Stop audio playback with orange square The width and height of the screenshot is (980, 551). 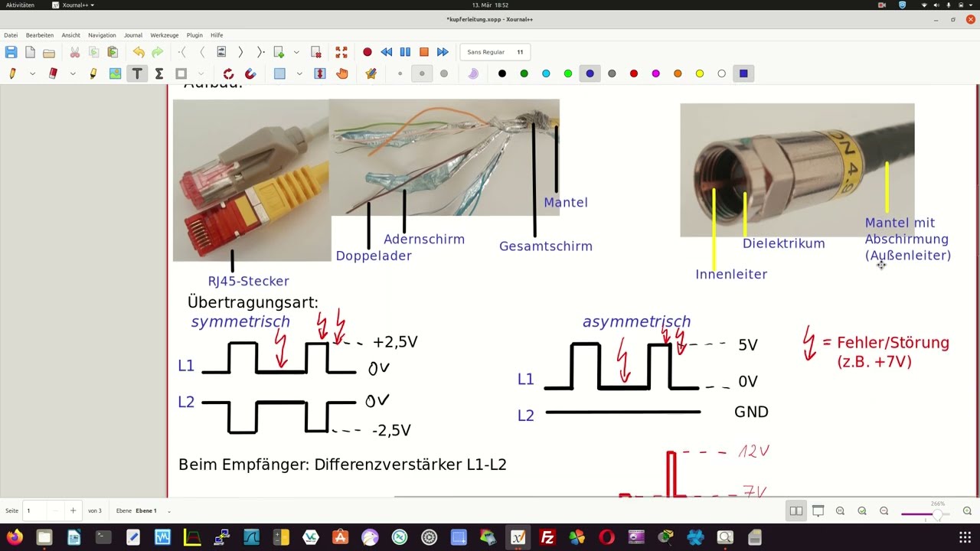point(423,52)
